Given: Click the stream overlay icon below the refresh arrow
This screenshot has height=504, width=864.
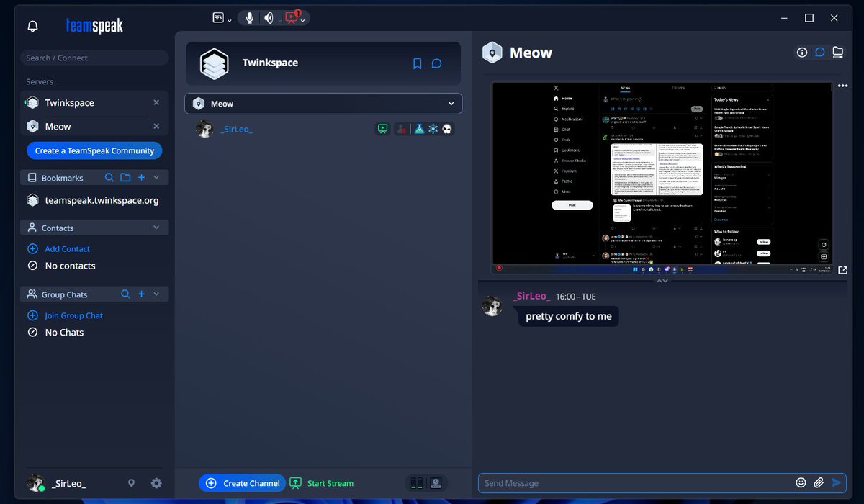Looking at the screenshot, I should click(x=824, y=257).
